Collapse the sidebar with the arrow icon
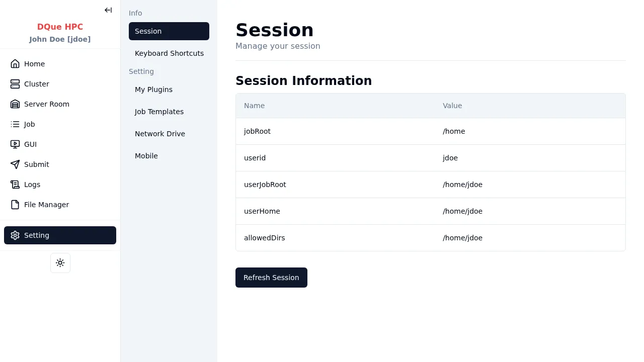This screenshot has width=644, height=362. (108, 10)
